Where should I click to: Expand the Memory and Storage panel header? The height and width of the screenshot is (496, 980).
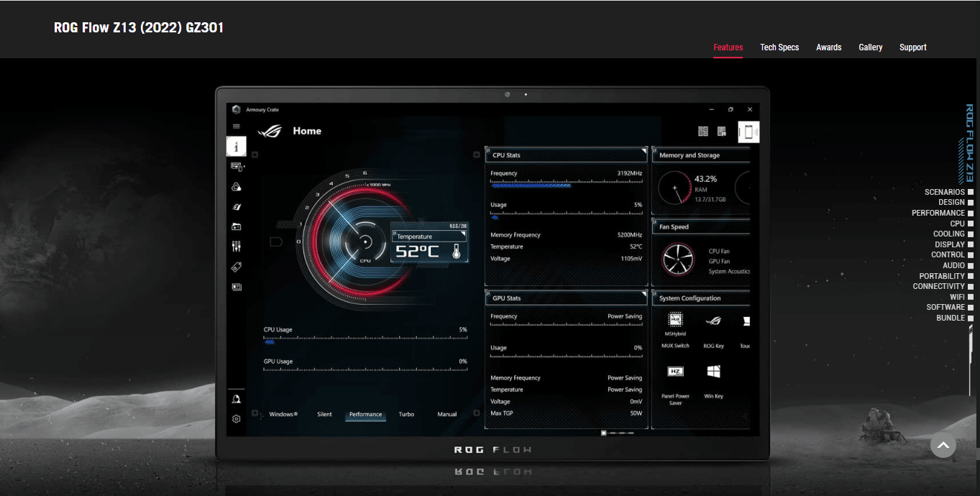coord(701,155)
